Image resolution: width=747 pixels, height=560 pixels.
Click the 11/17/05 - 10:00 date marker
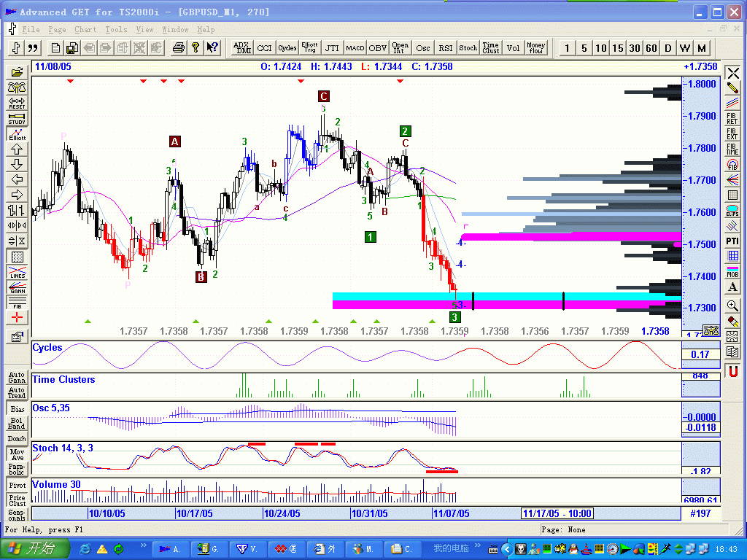pos(557,513)
